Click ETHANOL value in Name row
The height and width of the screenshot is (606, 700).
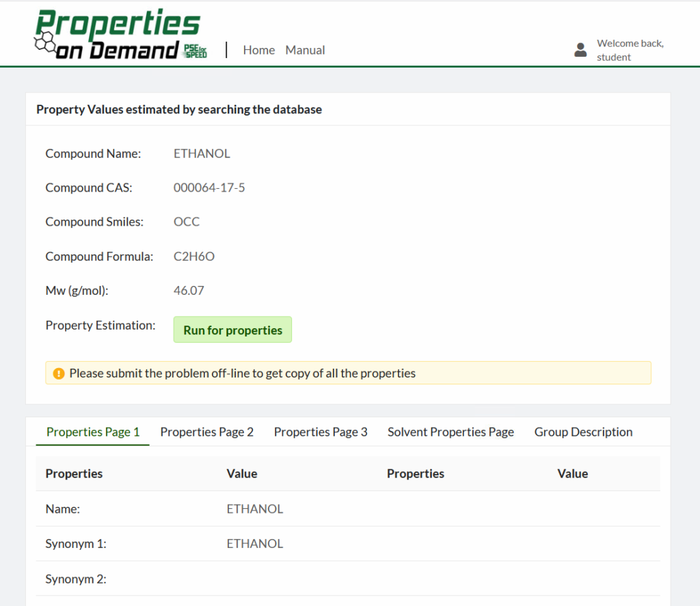tap(255, 509)
